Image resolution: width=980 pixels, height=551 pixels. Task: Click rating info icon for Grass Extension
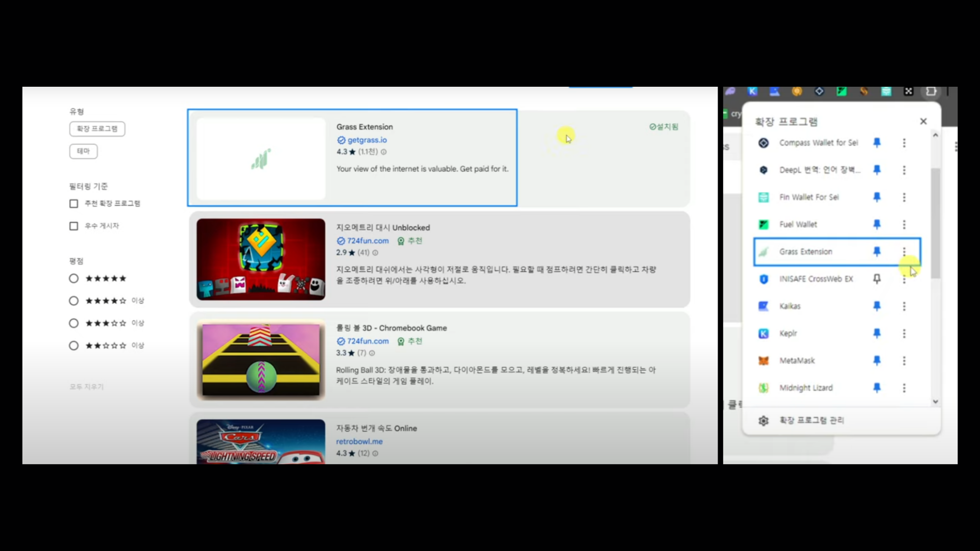click(384, 152)
